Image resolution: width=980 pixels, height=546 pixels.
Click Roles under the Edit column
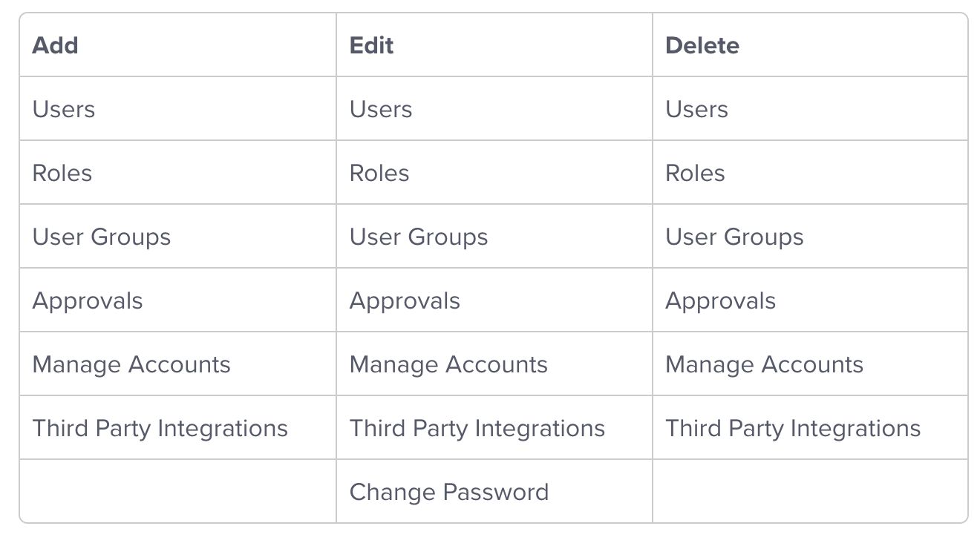coord(379,173)
